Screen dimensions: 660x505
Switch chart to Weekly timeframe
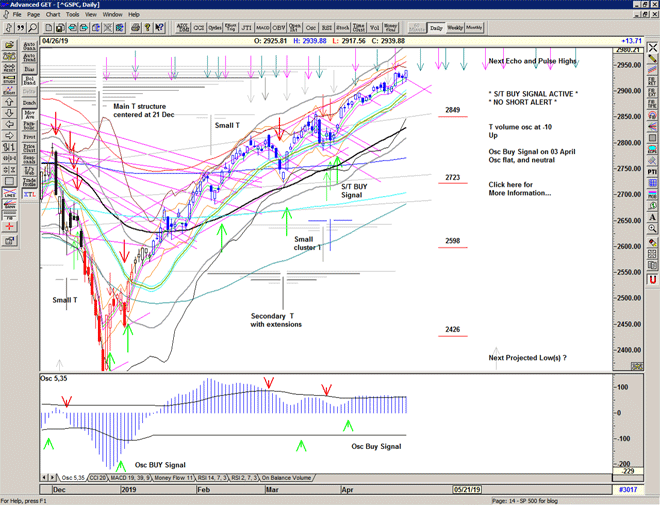click(455, 28)
